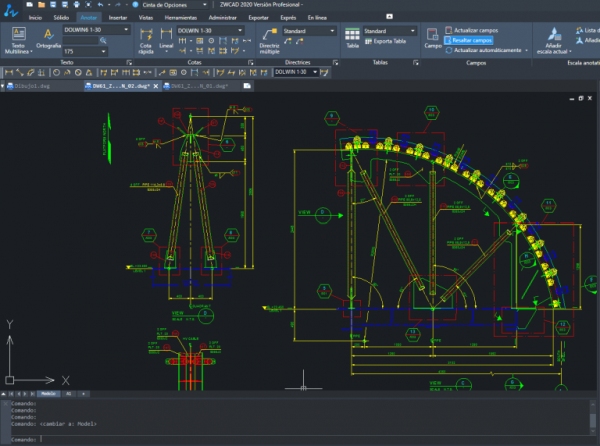This screenshot has height=446, width=600.
Task: Switch to the Insertar ribbon tab
Action: click(117, 18)
